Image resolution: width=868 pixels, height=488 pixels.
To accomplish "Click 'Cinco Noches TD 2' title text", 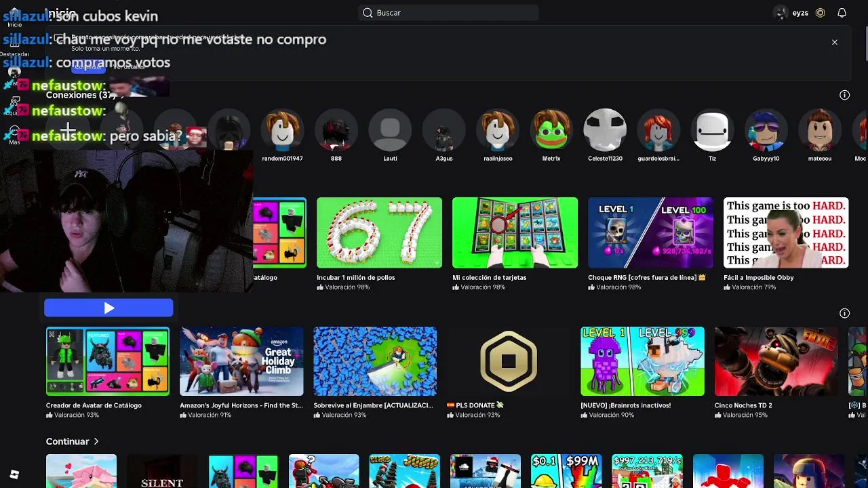I will pyautogui.click(x=743, y=405).
